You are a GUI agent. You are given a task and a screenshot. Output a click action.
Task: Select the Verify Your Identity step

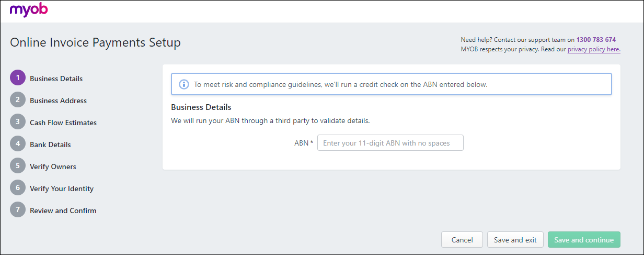62,189
